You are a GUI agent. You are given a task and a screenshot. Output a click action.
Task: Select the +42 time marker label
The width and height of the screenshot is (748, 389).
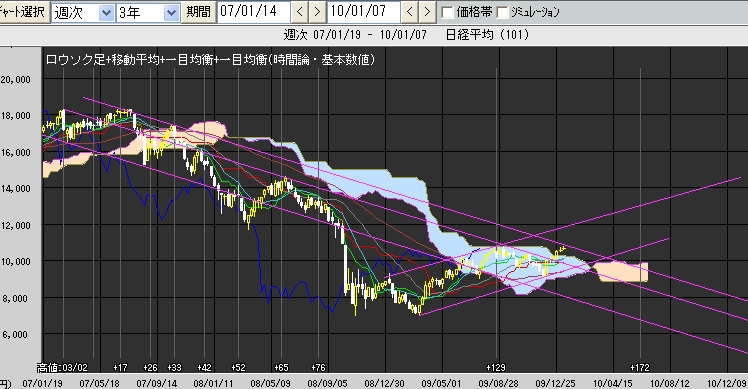204,368
